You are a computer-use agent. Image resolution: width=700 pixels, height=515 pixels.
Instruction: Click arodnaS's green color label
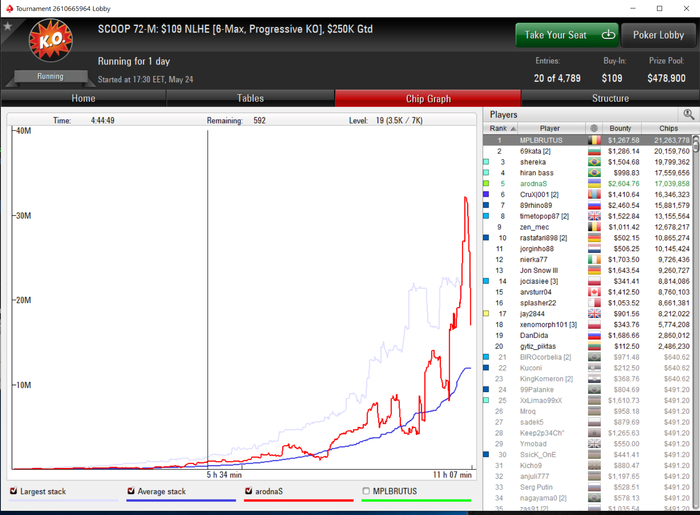pos(486,183)
